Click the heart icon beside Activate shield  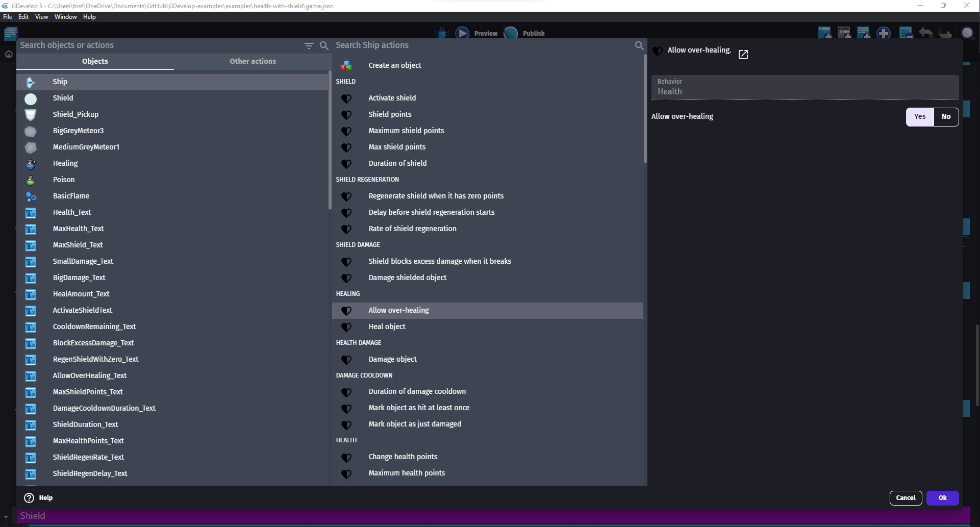[x=346, y=98]
